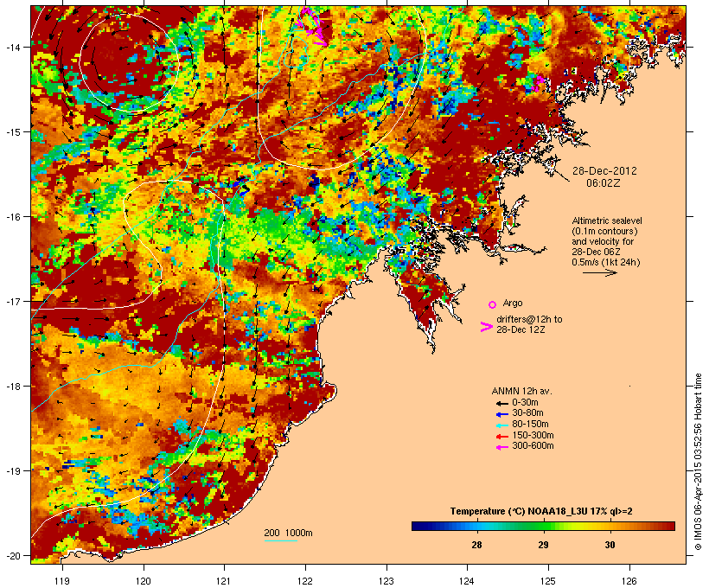Click the black 0-30m arrow in legend
The width and height of the screenshot is (709, 588).
[502, 404]
